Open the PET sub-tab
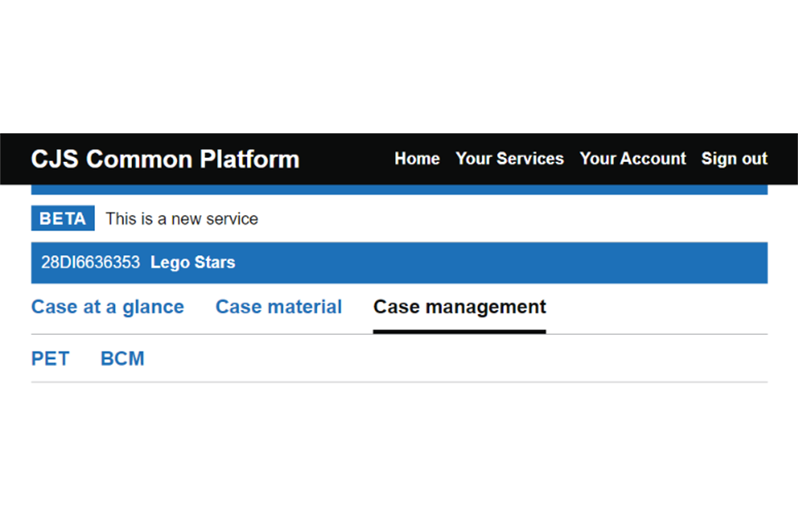This screenshot has height=532, width=798. point(50,358)
